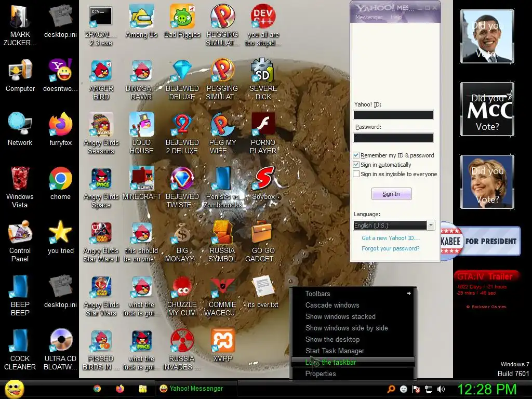
Task: Click the Firefox icon in the taskbar
Action: 120,389
